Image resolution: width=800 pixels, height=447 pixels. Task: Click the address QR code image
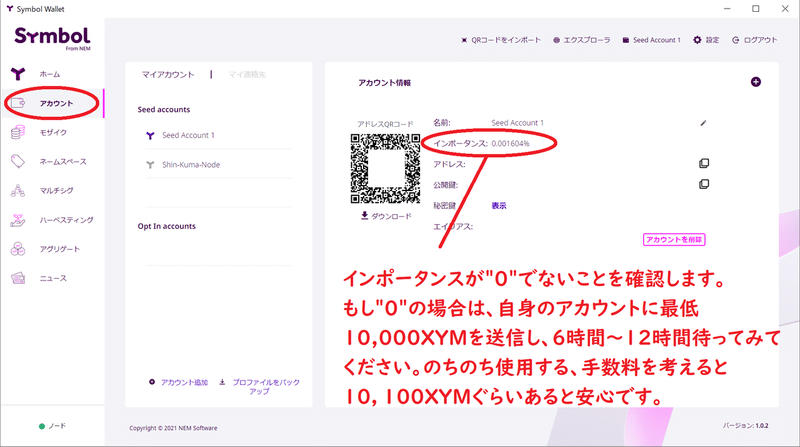click(385, 168)
